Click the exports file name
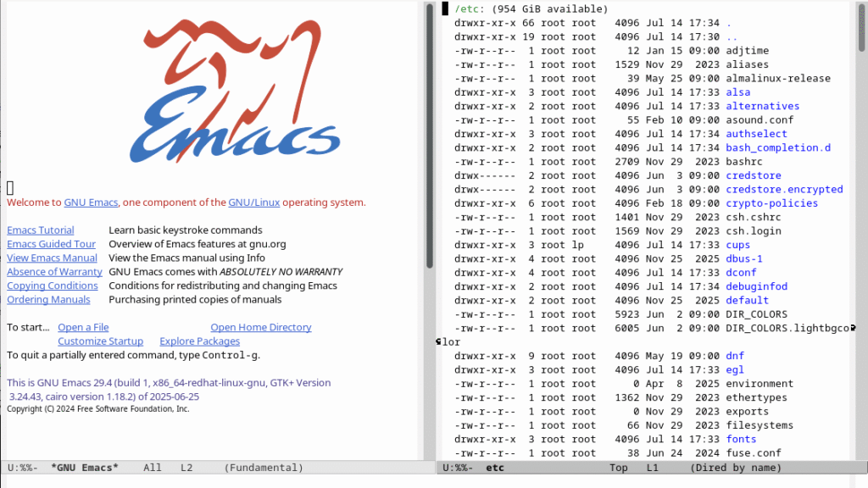 pos(748,411)
